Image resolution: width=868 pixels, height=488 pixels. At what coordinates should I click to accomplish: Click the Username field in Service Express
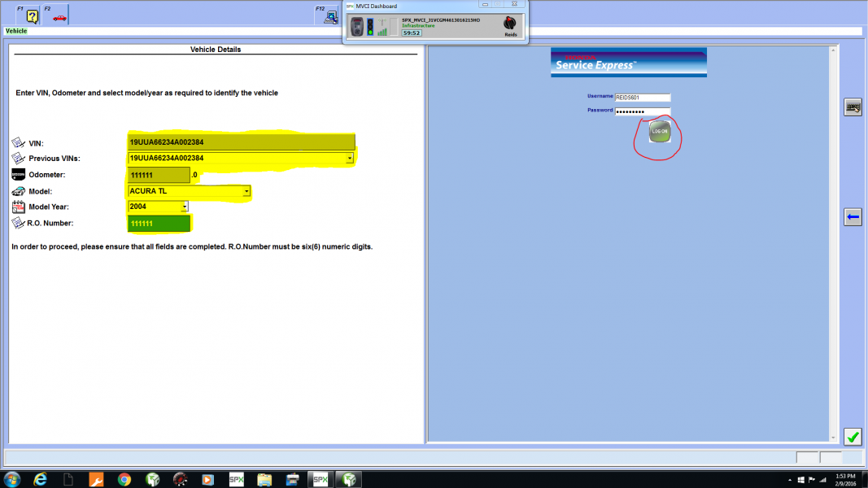(x=642, y=98)
